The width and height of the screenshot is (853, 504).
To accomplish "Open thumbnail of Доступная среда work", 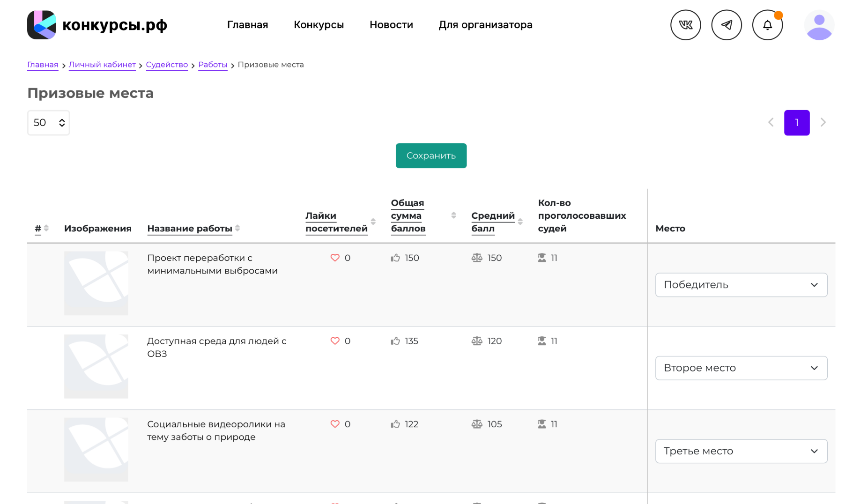I will [x=96, y=366].
